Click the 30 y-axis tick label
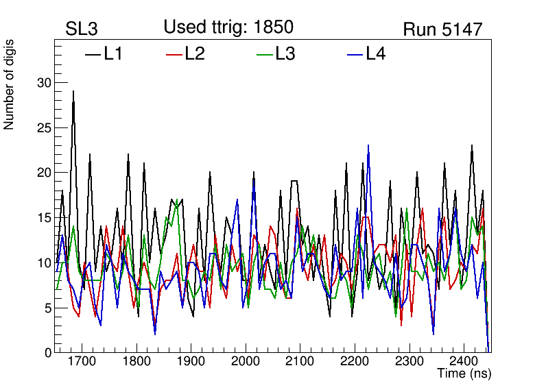 (x=44, y=83)
